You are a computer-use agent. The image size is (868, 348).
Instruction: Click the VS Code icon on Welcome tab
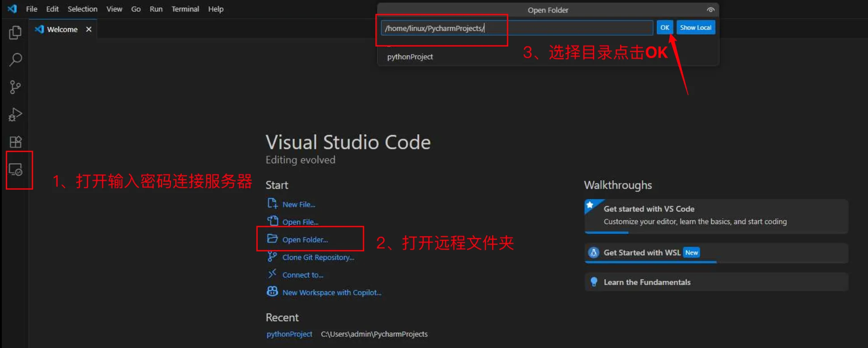tap(39, 29)
